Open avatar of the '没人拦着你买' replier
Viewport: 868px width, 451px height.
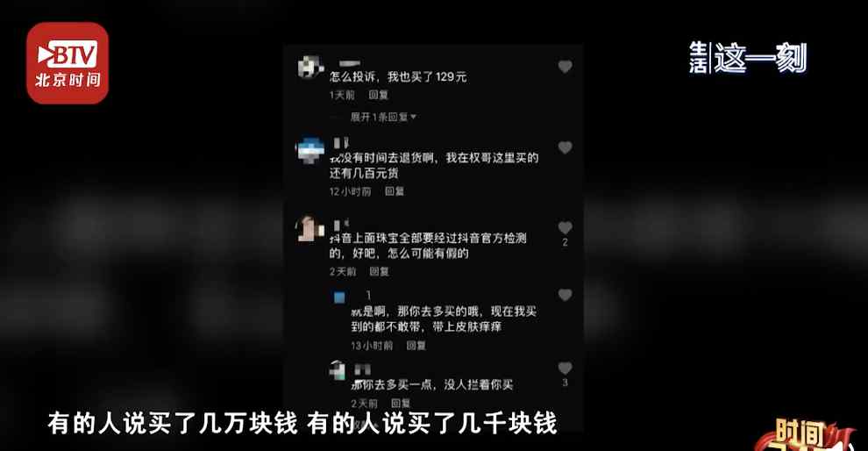(x=338, y=369)
